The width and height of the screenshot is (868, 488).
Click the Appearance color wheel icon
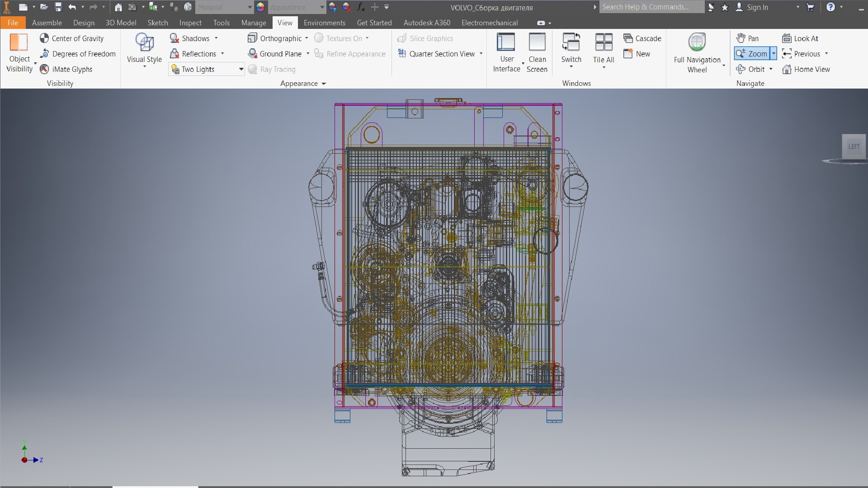(260, 7)
